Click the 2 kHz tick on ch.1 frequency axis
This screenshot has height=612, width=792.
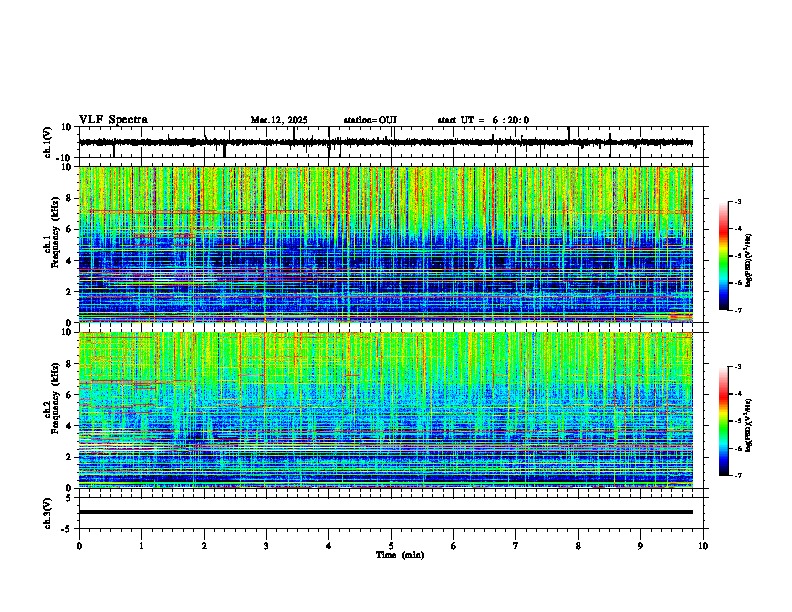[x=69, y=292]
